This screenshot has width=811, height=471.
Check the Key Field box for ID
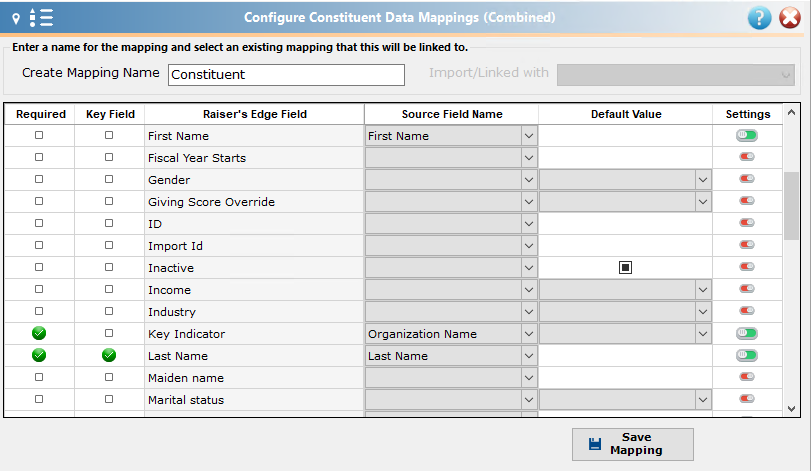pyautogui.click(x=109, y=223)
